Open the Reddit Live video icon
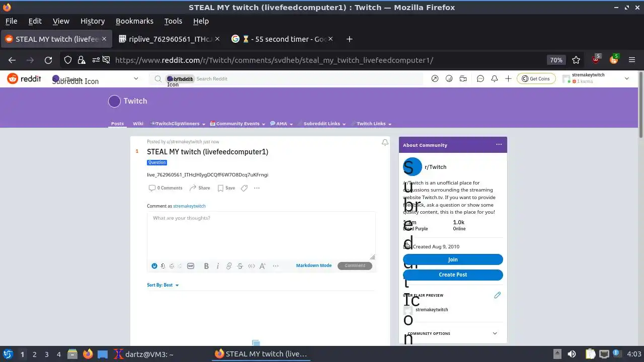 tap(463, 79)
